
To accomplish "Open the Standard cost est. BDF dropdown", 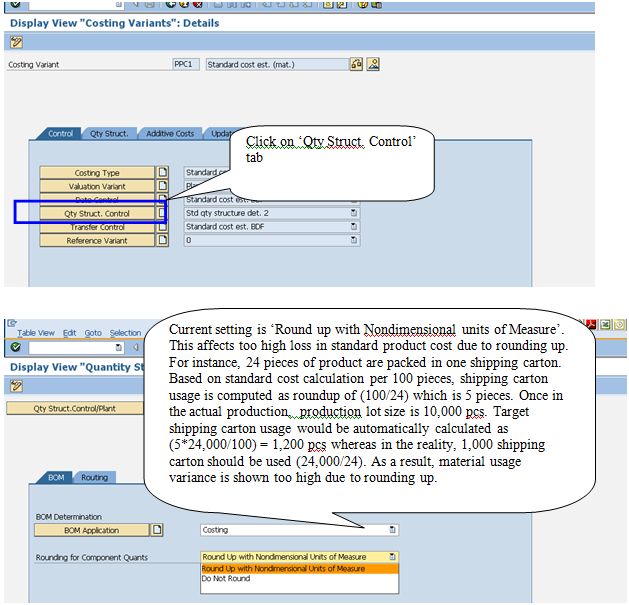I will pyautogui.click(x=354, y=227).
